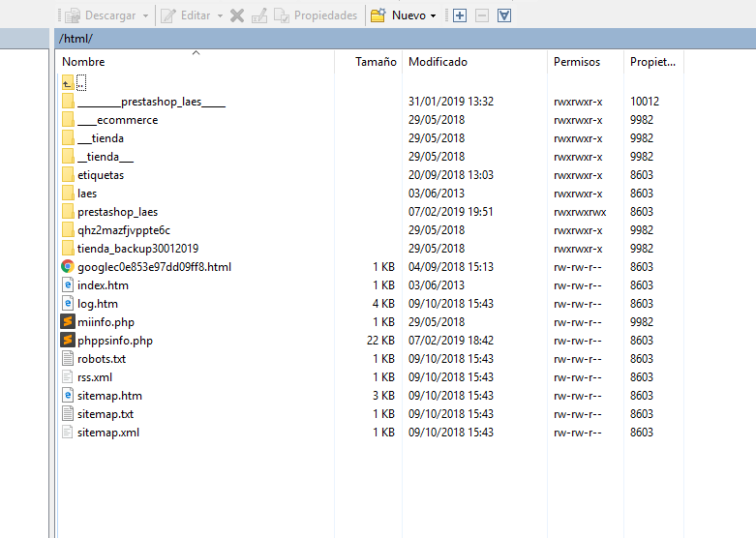Click the Sublime icon of phppsinfo.php
This screenshot has width=756, height=538.
(68, 340)
